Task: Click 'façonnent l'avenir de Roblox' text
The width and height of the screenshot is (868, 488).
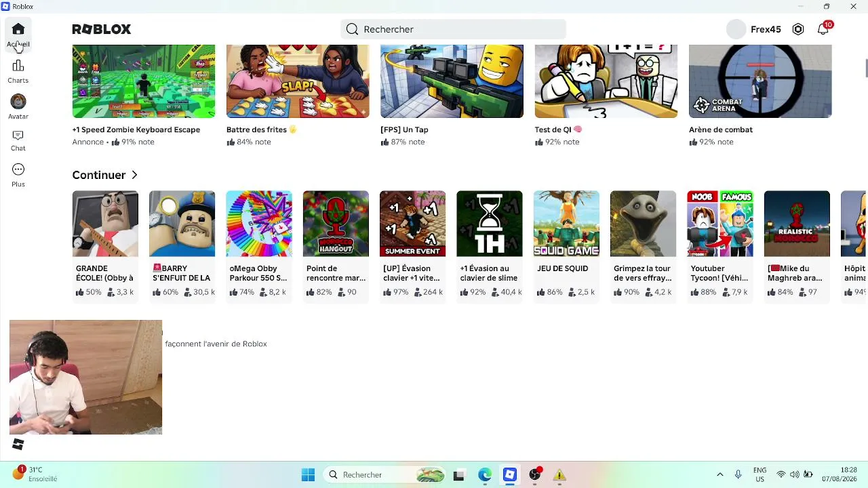Action: click(216, 344)
